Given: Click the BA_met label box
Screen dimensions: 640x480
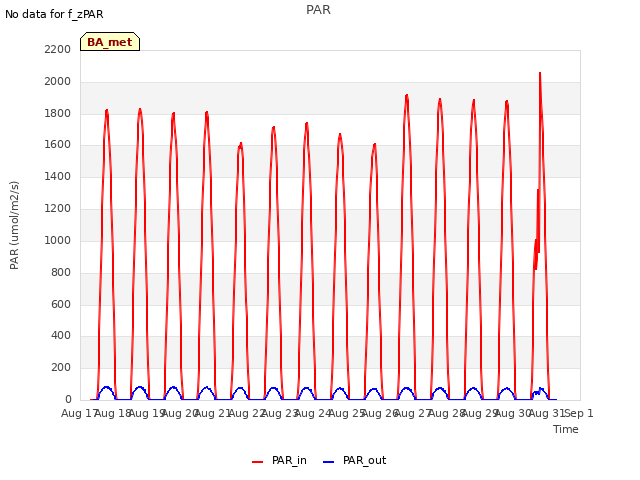Looking at the screenshot, I should (x=110, y=42).
